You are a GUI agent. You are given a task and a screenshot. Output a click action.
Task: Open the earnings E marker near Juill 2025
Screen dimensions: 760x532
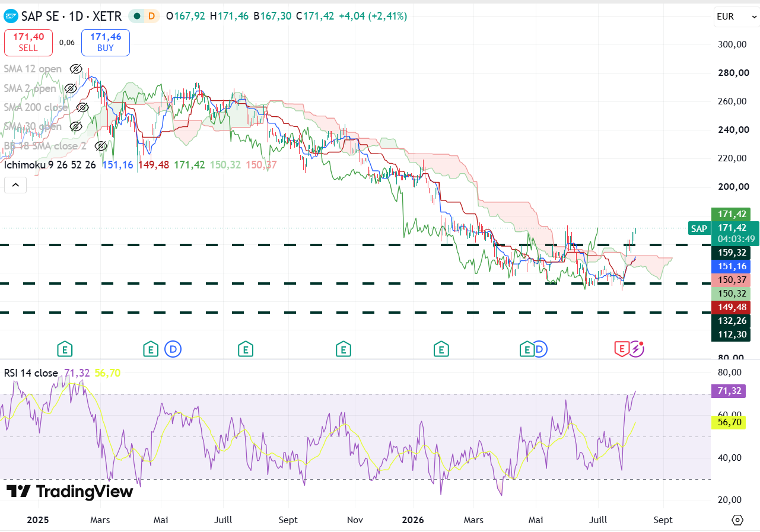(245, 349)
